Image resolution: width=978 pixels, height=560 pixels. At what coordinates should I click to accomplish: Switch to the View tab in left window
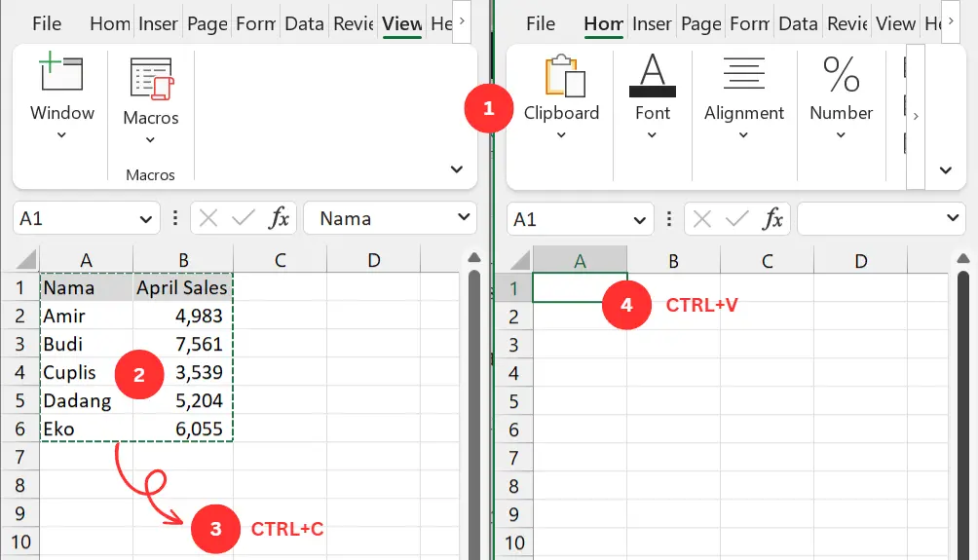pyautogui.click(x=401, y=23)
